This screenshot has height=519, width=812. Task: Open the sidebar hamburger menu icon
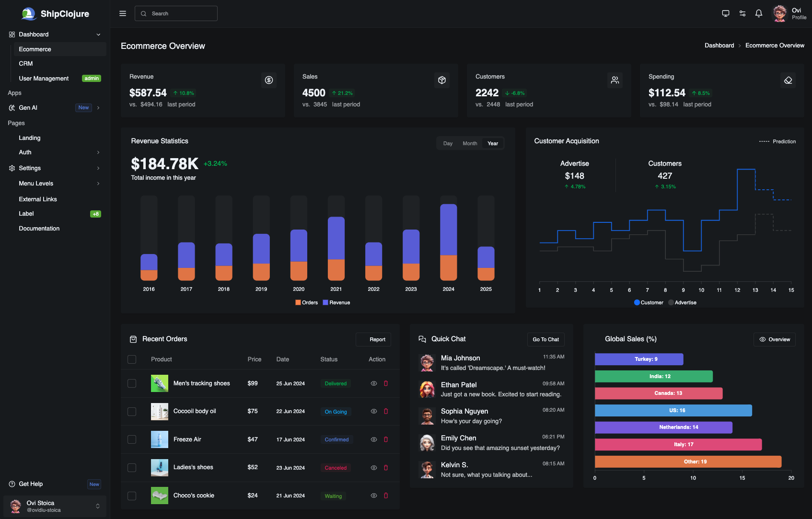123,13
